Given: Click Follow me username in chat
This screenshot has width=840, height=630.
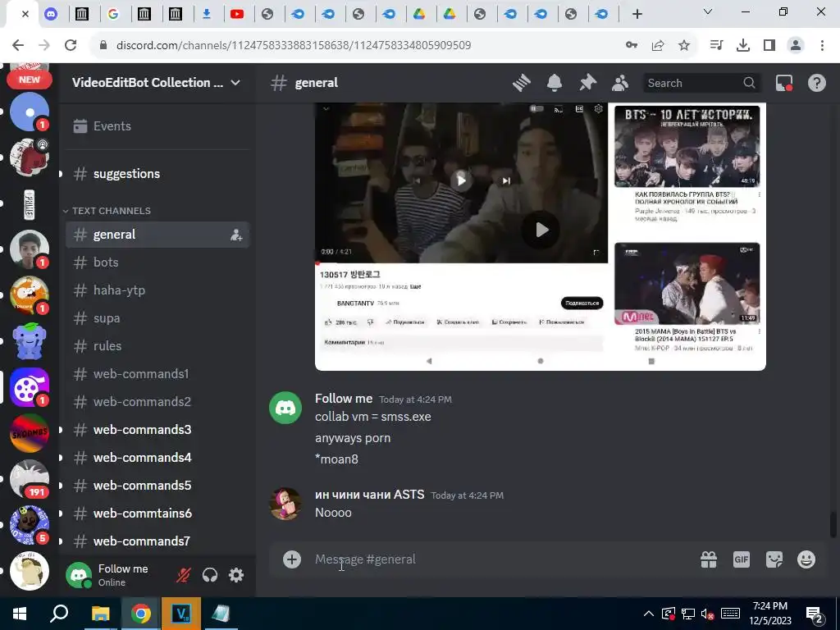Looking at the screenshot, I should pyautogui.click(x=344, y=399).
